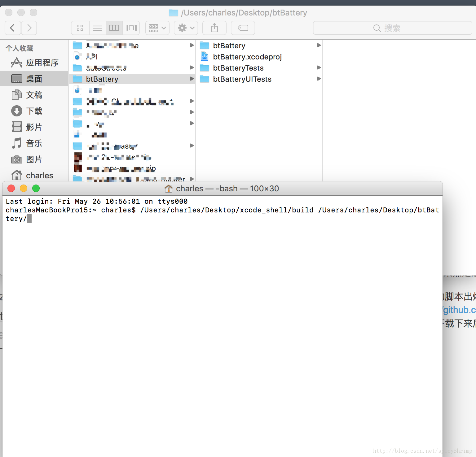Switch Finder to column view
The image size is (476, 457).
click(x=114, y=28)
